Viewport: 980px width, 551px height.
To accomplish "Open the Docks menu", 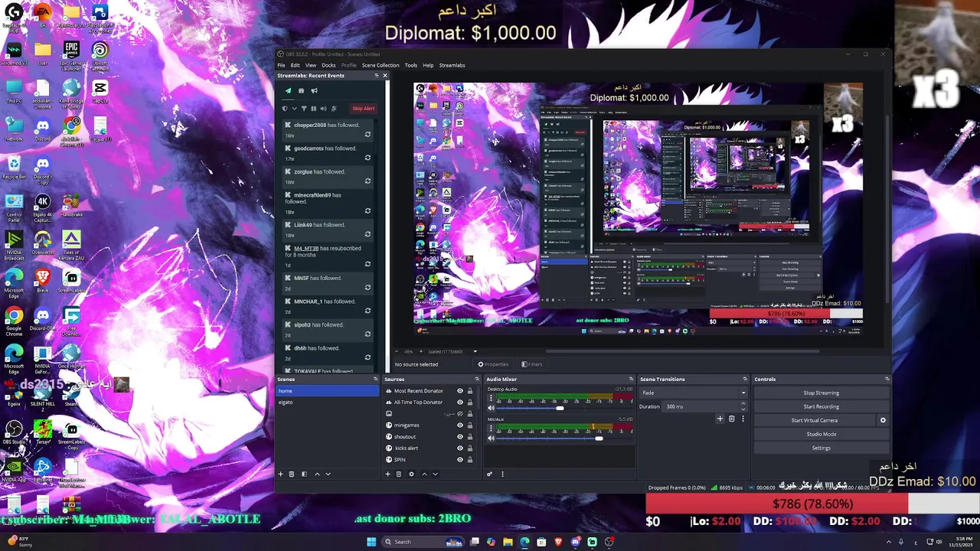I will (x=328, y=65).
